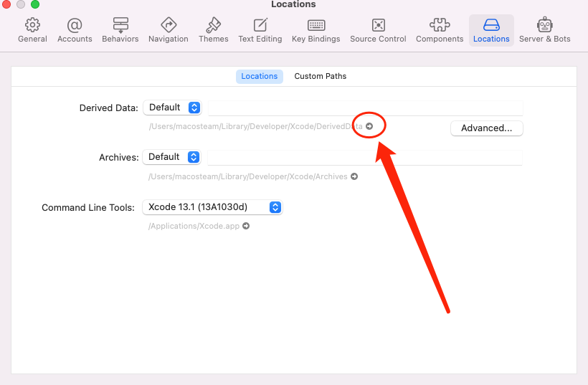Open the Text Editing preferences pane
Image resolution: width=588 pixels, height=385 pixels.
point(260,30)
